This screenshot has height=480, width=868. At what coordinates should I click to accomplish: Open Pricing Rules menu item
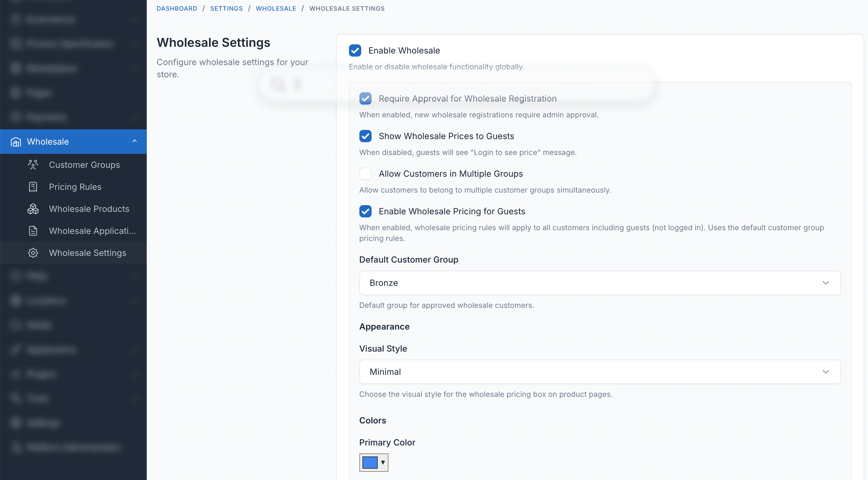tap(75, 187)
